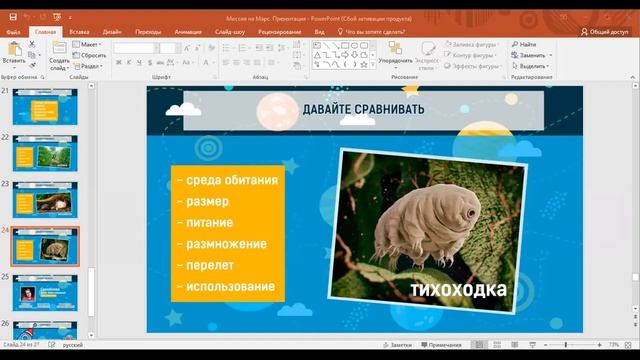Select slide 21 thumbnail

[45, 107]
